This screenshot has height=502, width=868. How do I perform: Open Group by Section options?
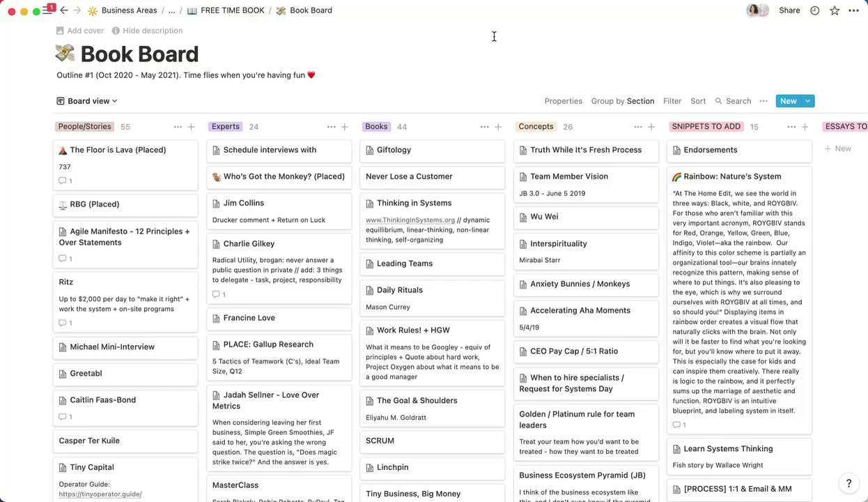pos(622,101)
